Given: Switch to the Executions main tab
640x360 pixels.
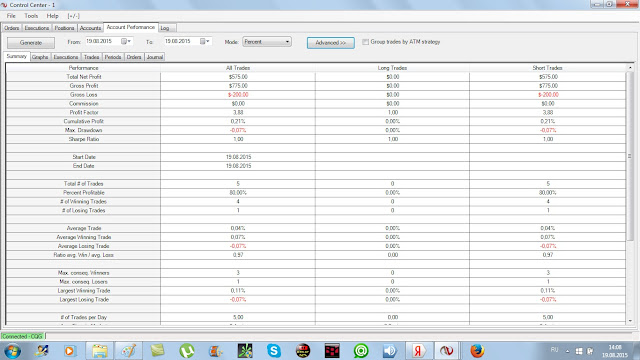Looking at the screenshot, I should (37, 28).
